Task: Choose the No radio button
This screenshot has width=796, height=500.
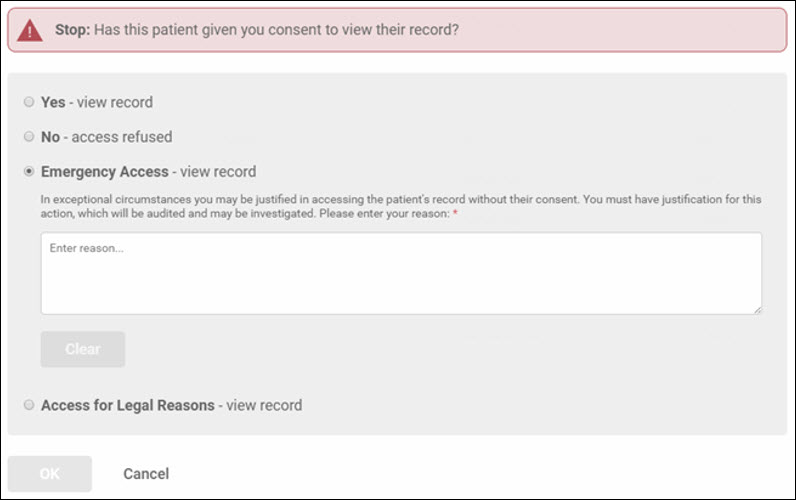Action: click(29, 137)
